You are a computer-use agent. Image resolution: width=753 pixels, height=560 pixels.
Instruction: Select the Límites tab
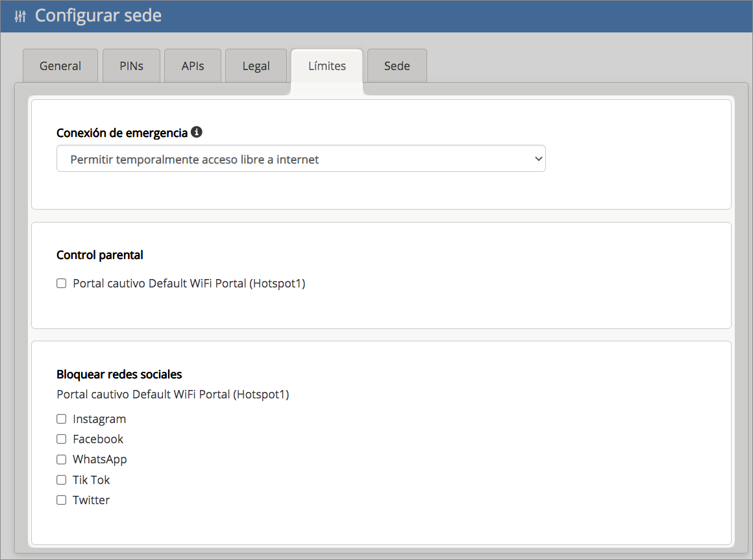click(327, 66)
